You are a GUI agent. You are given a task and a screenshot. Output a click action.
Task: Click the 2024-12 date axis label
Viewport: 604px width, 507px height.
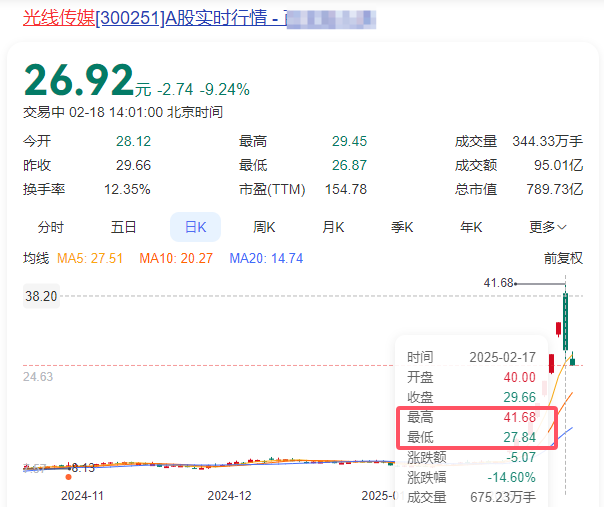click(229, 495)
